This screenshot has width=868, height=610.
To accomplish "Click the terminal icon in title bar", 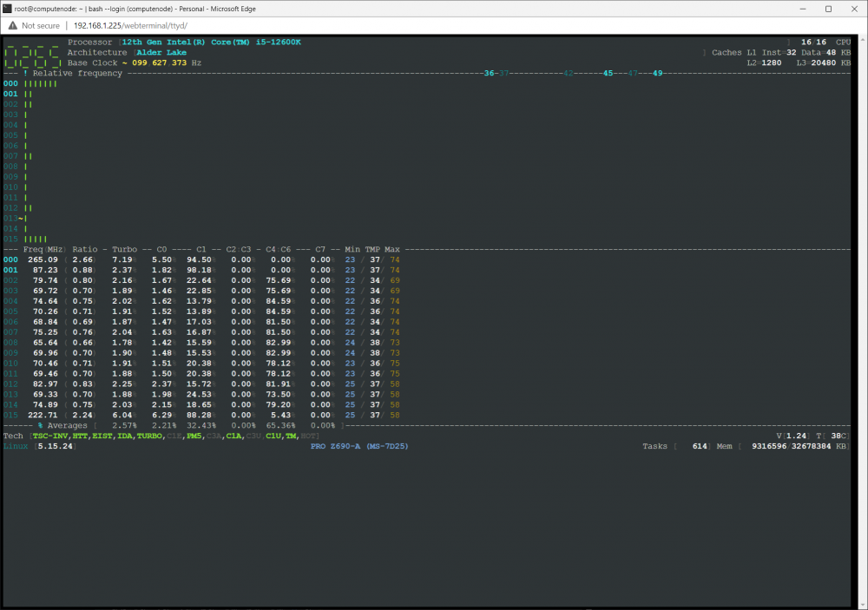I will [x=7, y=9].
